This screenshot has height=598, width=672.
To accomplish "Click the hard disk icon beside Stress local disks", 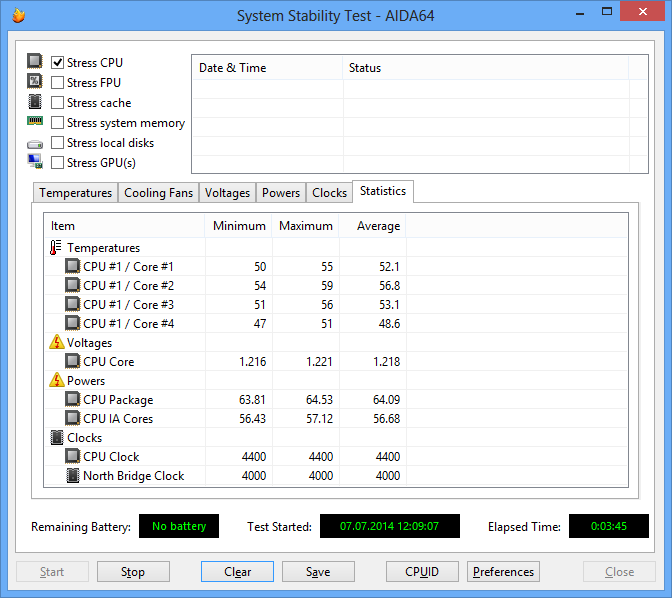I will pos(35,144).
